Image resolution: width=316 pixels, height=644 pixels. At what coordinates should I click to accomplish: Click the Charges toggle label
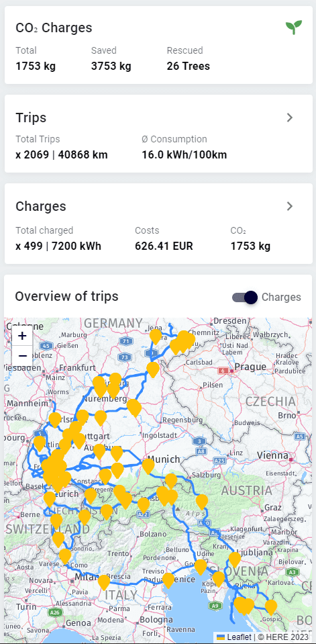281,297
